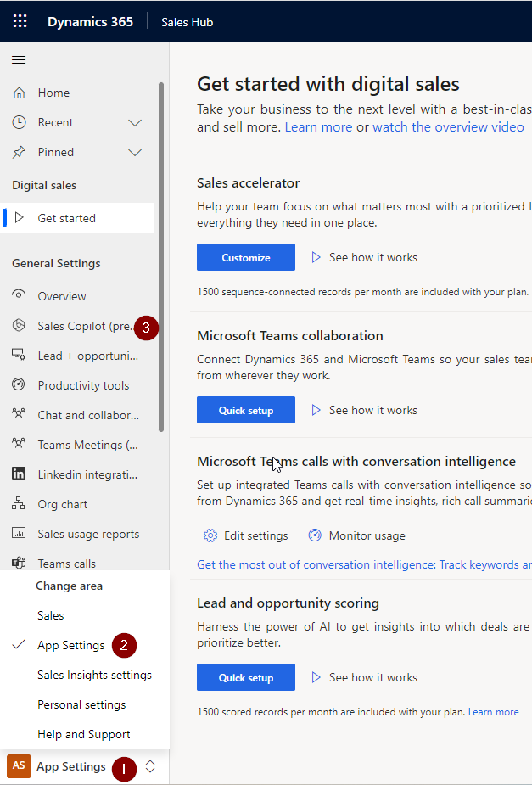
Task: Select Sales in Change area menu
Action: (51, 615)
